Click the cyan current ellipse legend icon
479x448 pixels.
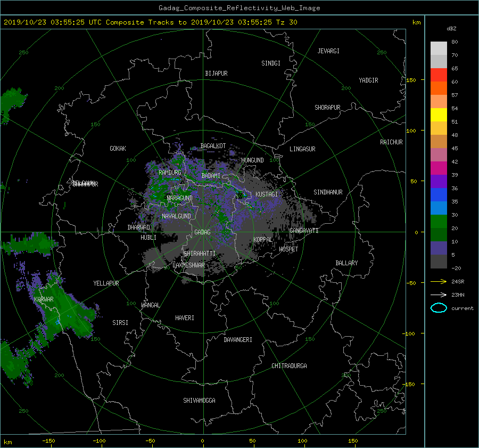click(x=439, y=308)
